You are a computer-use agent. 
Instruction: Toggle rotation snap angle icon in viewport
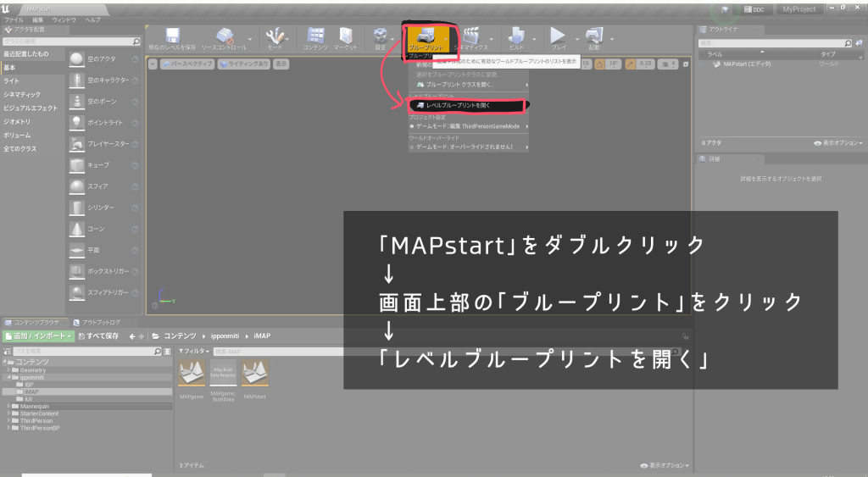click(598, 64)
